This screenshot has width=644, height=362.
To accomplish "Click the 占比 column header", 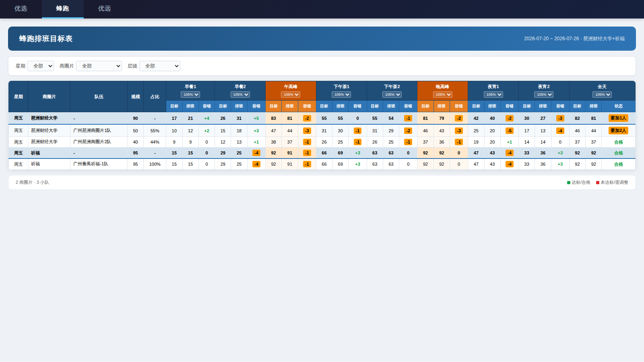I will (155, 97).
